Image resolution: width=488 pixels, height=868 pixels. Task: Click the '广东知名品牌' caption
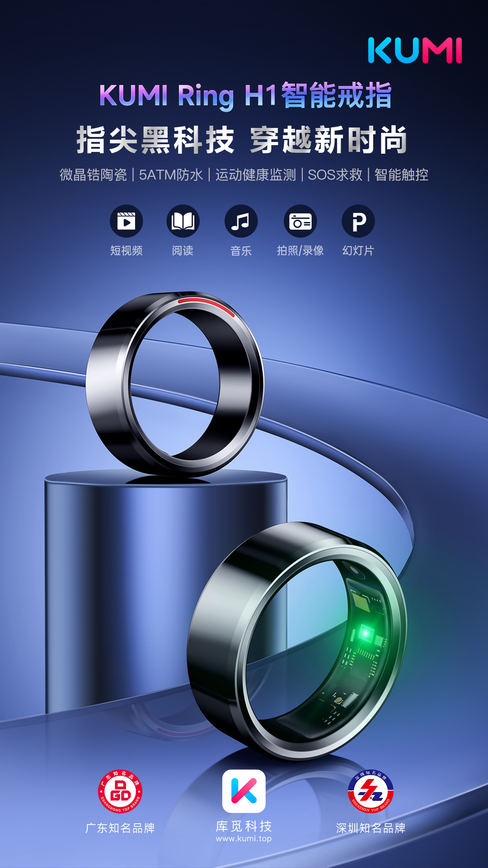click(120, 828)
